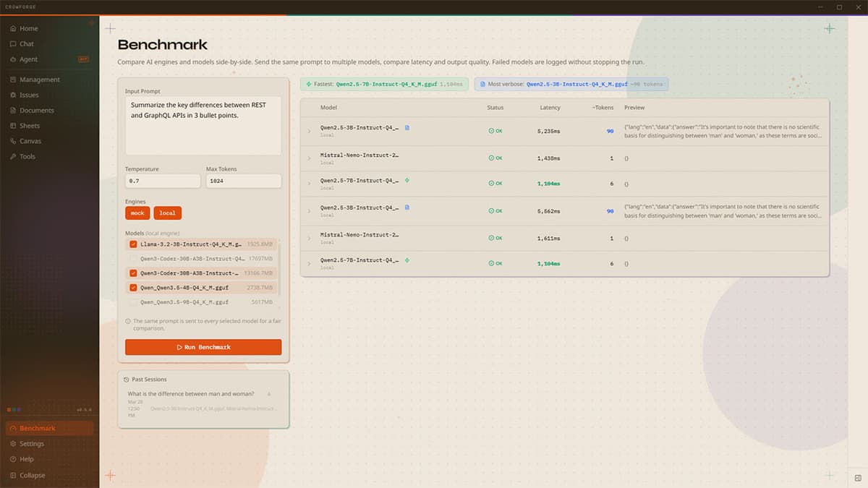Click the Fastest Qwen2.5-7B-Instruct badge text

pos(386,84)
